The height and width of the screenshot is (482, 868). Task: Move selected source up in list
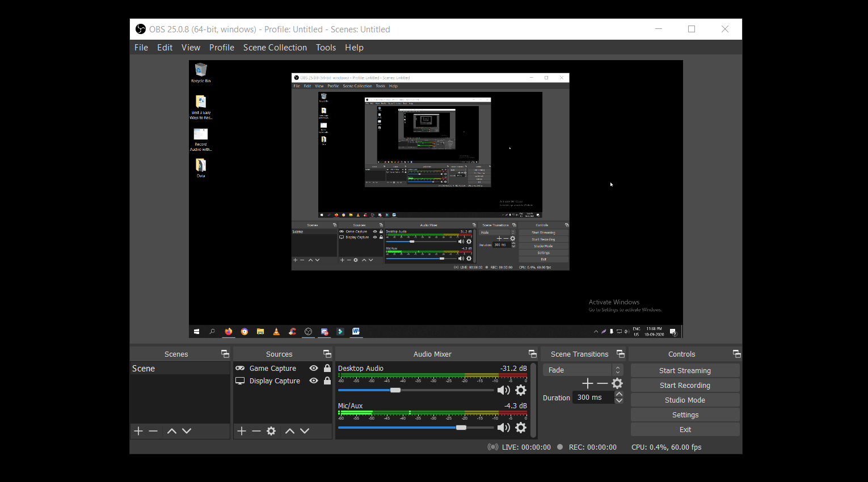tap(289, 431)
